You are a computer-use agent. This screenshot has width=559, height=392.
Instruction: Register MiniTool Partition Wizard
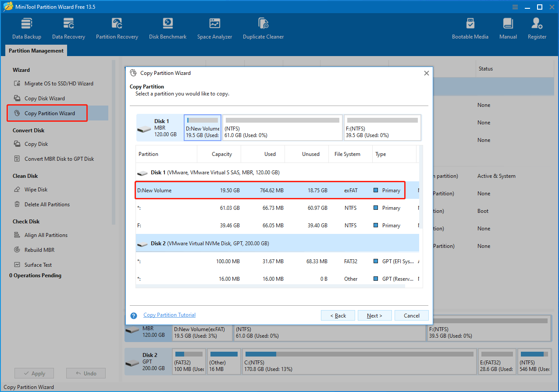click(537, 28)
